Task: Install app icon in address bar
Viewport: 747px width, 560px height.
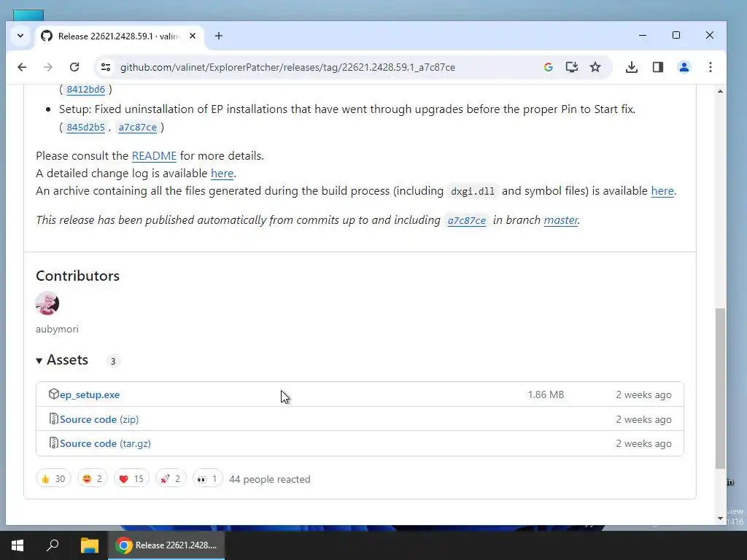Action: (x=572, y=67)
